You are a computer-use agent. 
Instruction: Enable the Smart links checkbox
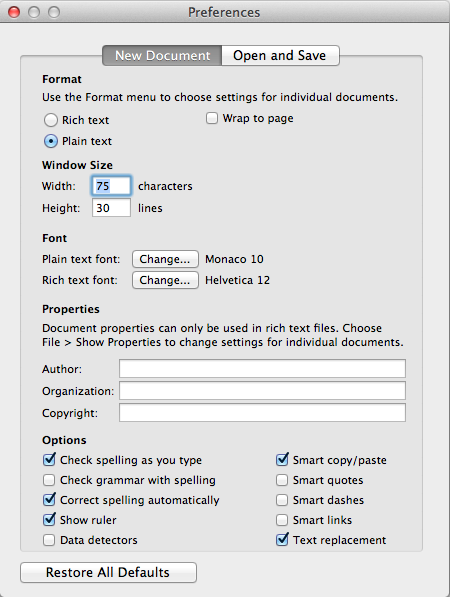tap(282, 520)
